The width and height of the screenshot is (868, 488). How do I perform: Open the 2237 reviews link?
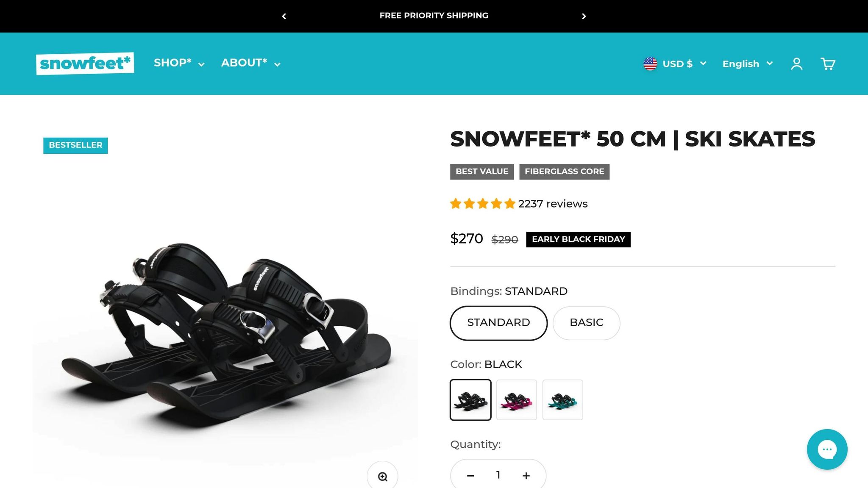[x=552, y=204]
